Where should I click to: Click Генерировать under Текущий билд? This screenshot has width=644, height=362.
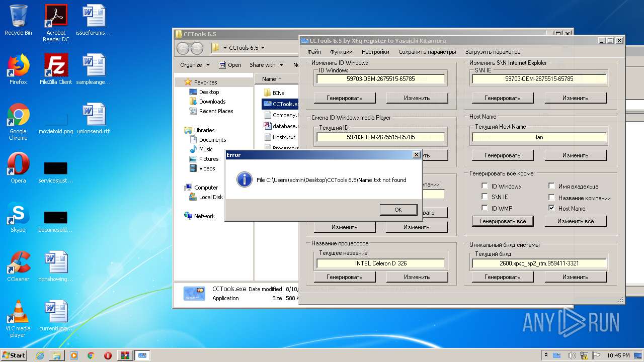(503, 277)
